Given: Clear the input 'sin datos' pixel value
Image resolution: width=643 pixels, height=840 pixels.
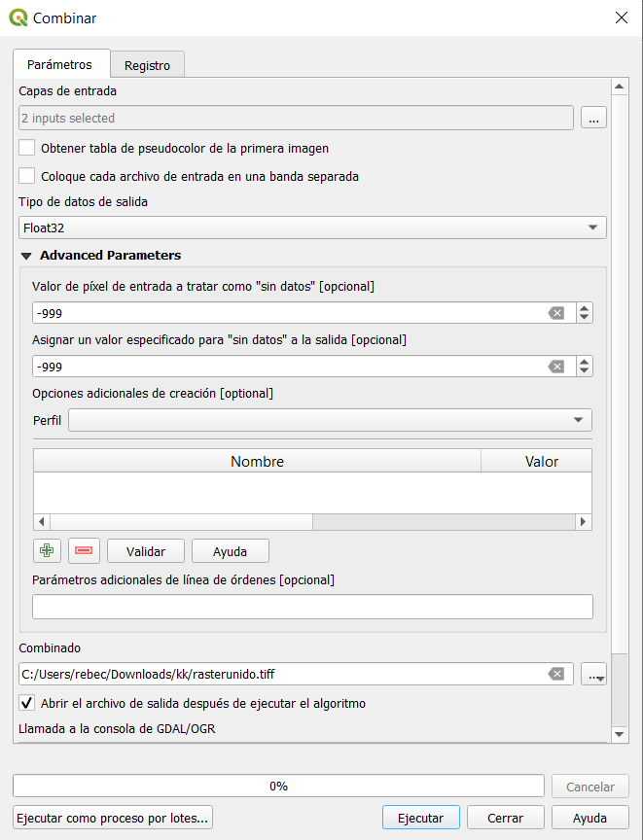Looking at the screenshot, I should pyautogui.click(x=555, y=313).
